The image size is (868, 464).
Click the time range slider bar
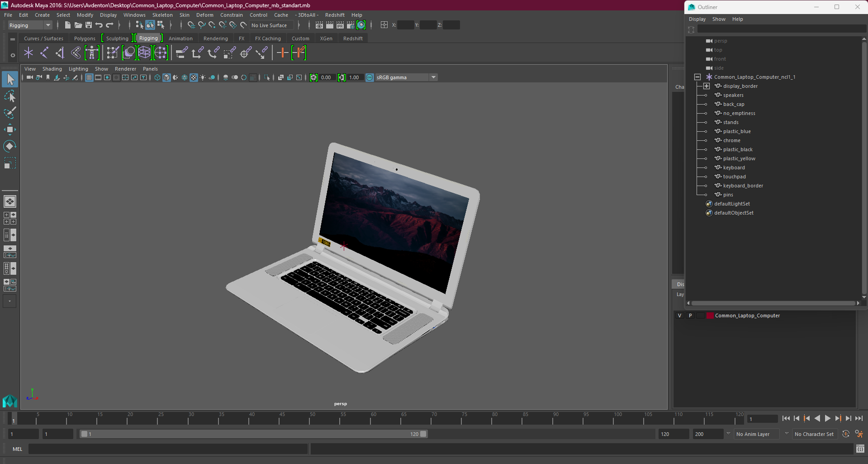coord(253,434)
